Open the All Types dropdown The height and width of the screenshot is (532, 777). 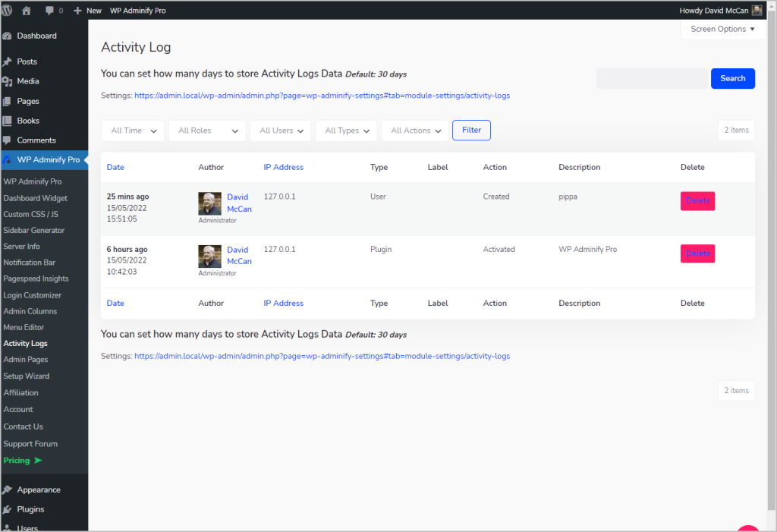tap(346, 131)
